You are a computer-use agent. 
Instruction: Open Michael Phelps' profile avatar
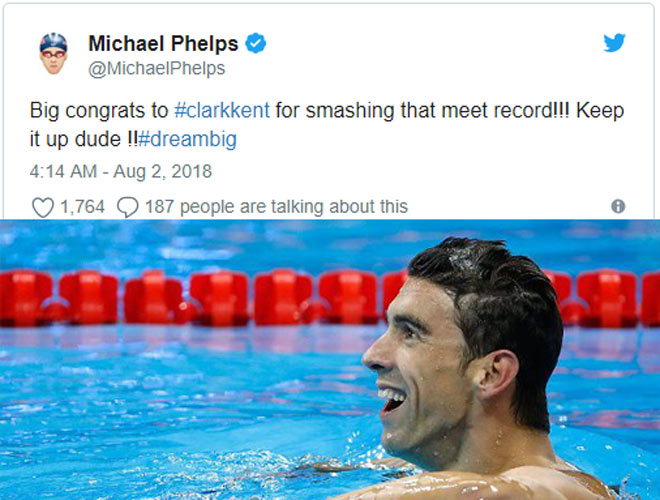point(53,54)
